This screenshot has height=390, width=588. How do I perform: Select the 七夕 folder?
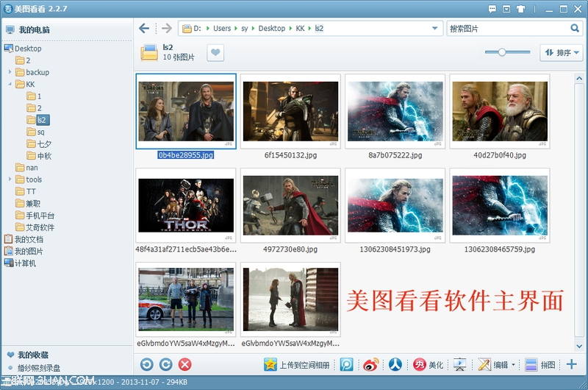[39, 144]
